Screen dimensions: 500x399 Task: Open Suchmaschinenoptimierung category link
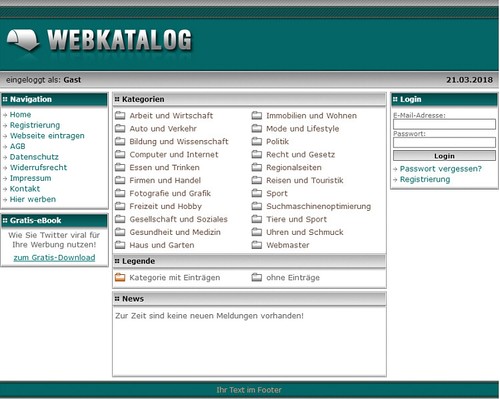[x=319, y=206]
